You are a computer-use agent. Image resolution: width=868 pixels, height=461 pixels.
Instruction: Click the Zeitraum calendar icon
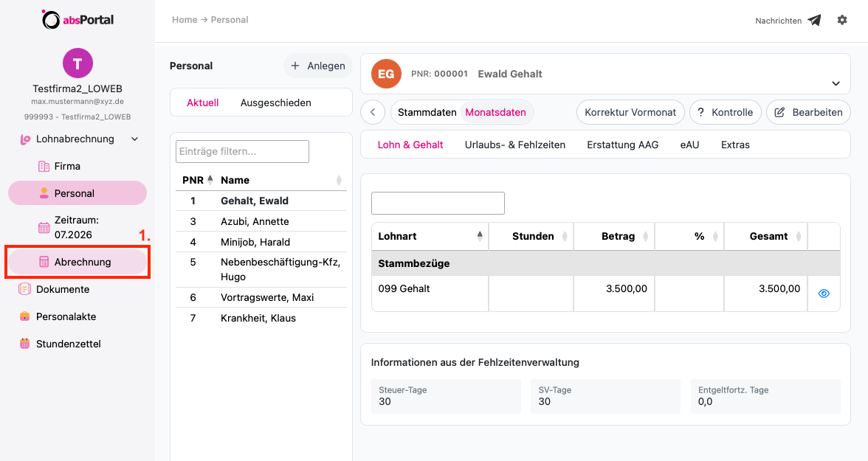pos(44,227)
